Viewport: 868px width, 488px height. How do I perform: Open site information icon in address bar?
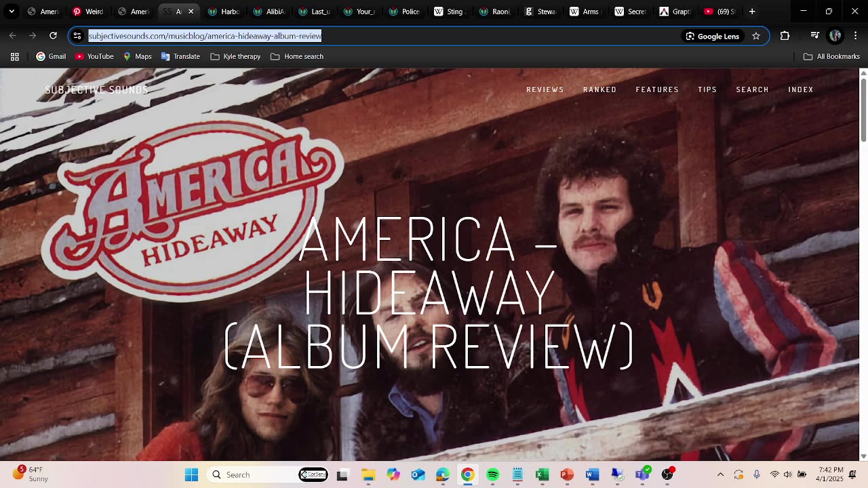coord(77,36)
